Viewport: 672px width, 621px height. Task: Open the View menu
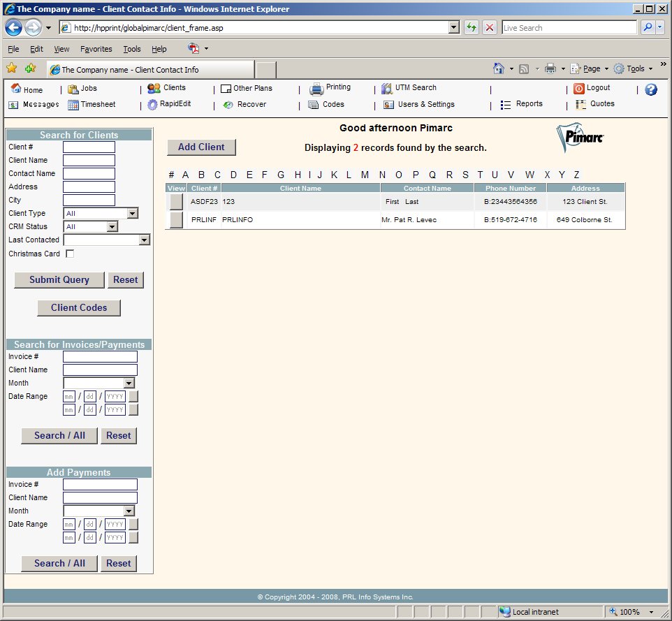61,49
